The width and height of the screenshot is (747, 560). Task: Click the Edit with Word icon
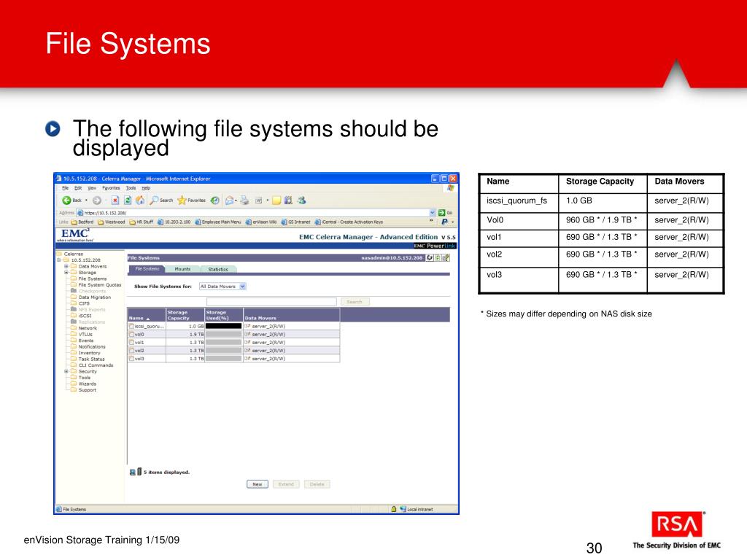[259, 201]
